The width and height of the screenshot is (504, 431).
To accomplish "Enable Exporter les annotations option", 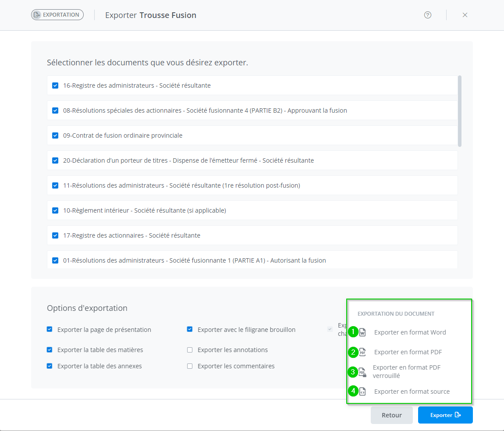I will 190,350.
